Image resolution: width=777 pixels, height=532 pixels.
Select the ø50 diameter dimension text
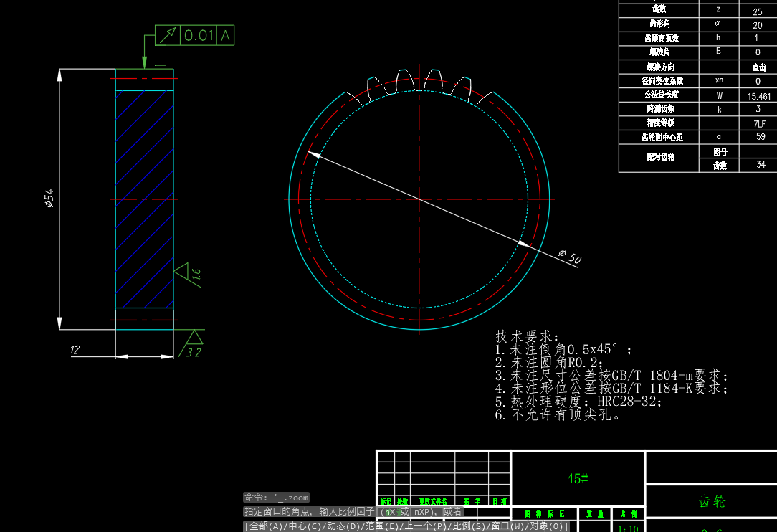tap(570, 257)
